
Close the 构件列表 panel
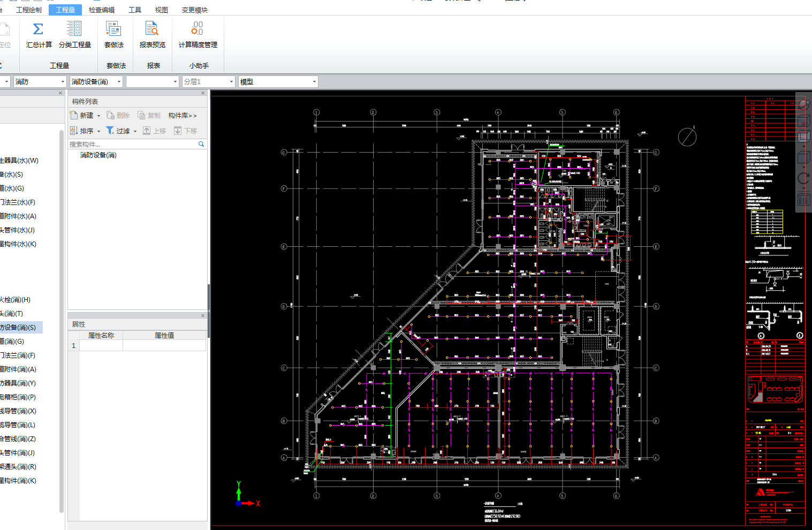[203, 93]
